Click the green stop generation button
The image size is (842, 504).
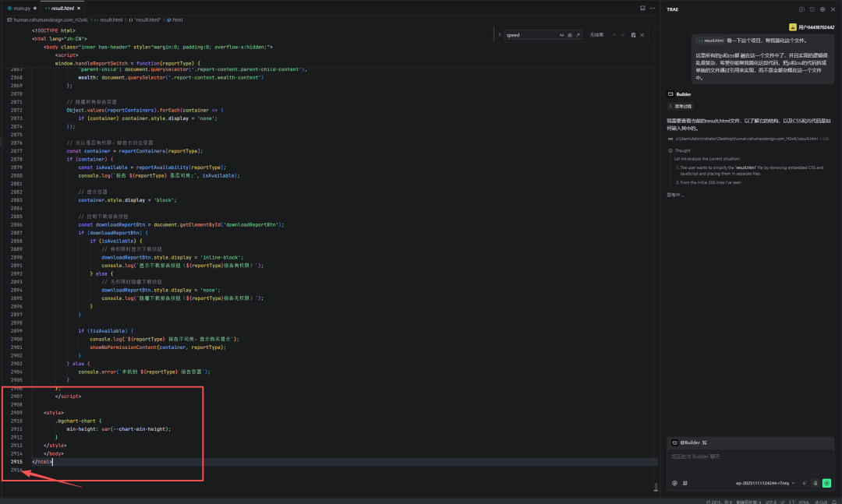(x=826, y=483)
